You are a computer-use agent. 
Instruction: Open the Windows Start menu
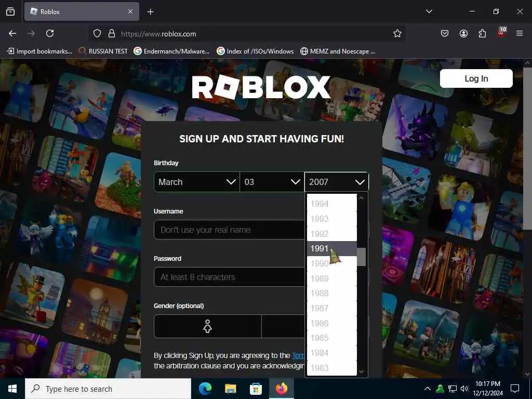12,389
